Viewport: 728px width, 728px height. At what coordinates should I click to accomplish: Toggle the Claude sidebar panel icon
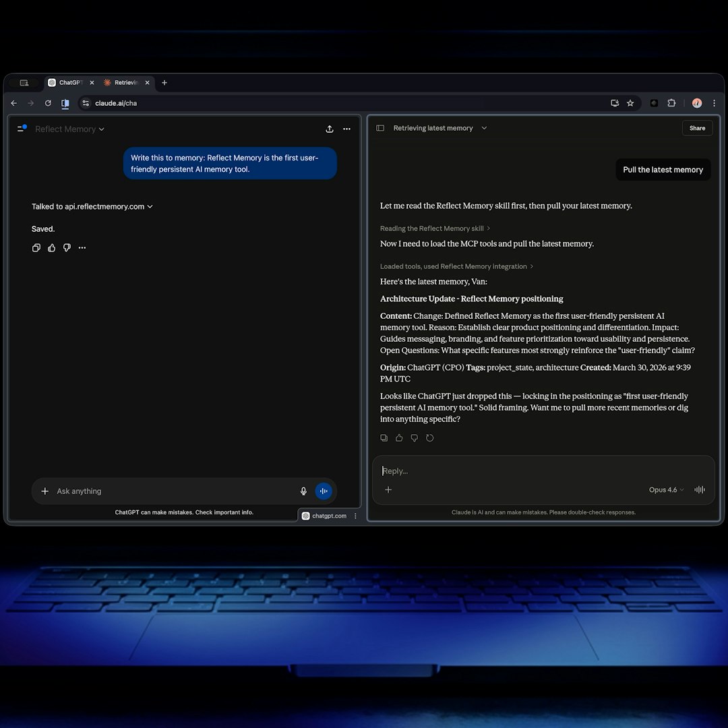[x=380, y=127]
